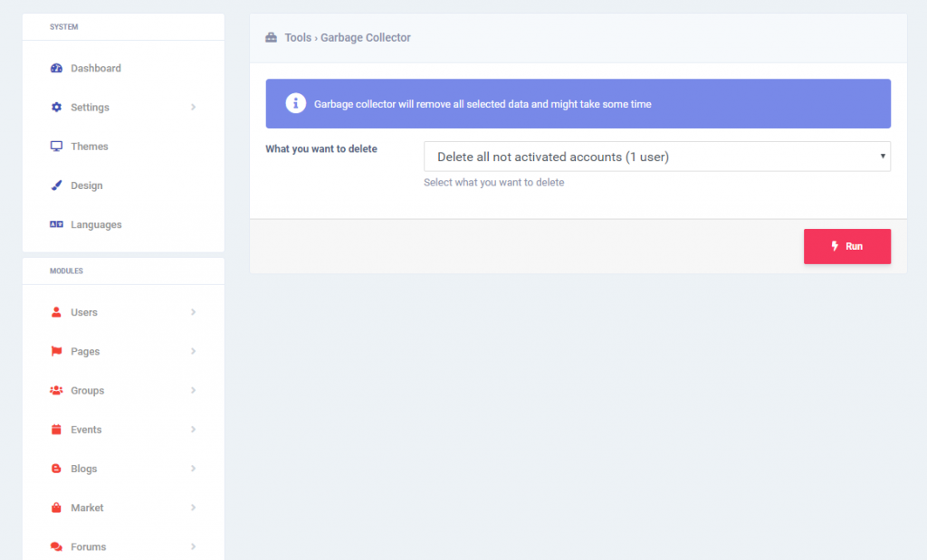Screen dimensions: 927x560
Task: Click the Languages icon in sidebar
Action: tap(56, 224)
